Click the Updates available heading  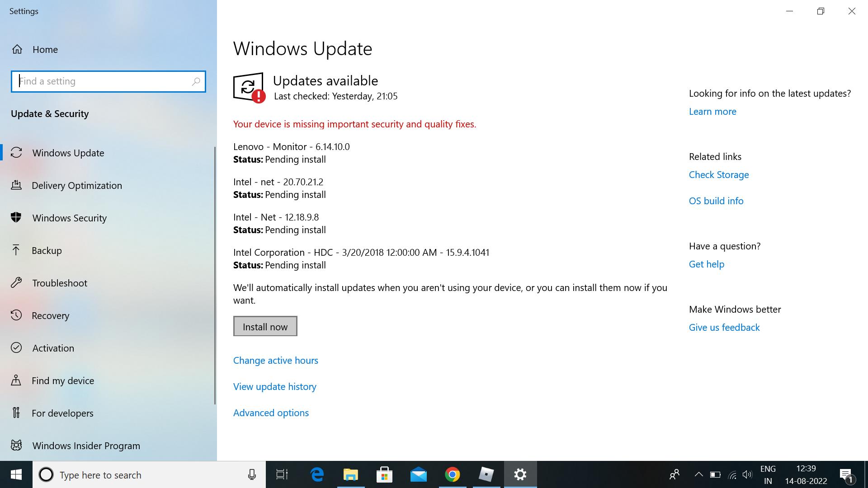pyautogui.click(x=325, y=81)
